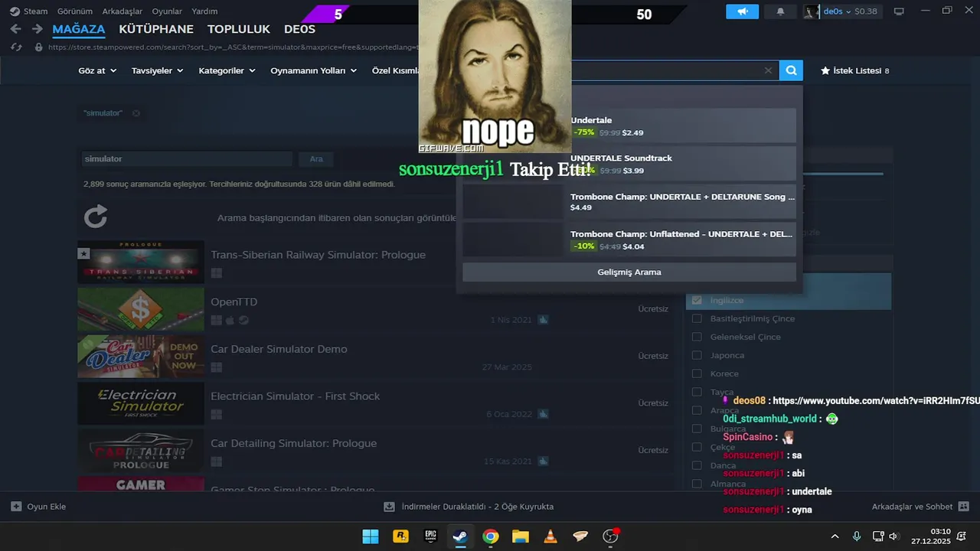Open OBS Studio from taskbar
980x551 pixels.
610,536
